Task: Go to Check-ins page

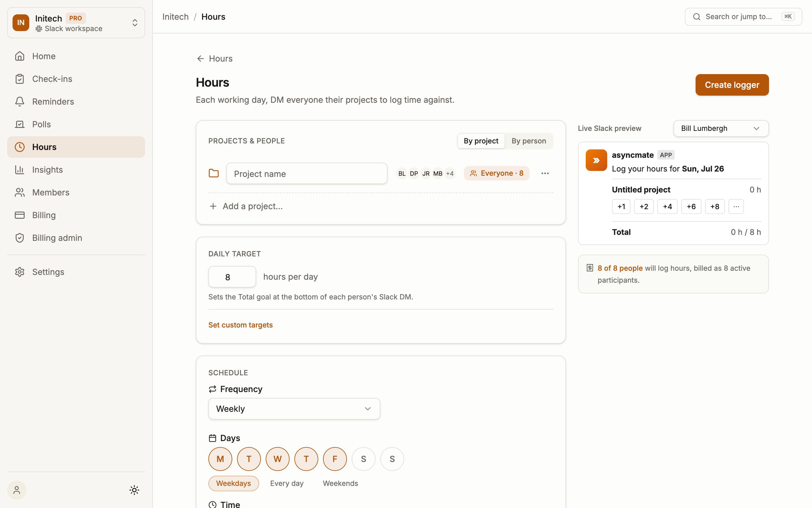Action: pyautogui.click(x=76, y=79)
